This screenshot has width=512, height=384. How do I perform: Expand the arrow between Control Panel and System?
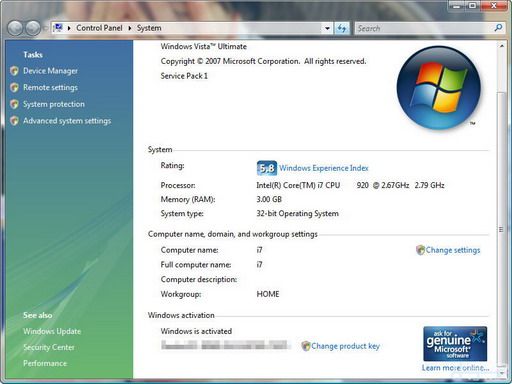click(130, 28)
